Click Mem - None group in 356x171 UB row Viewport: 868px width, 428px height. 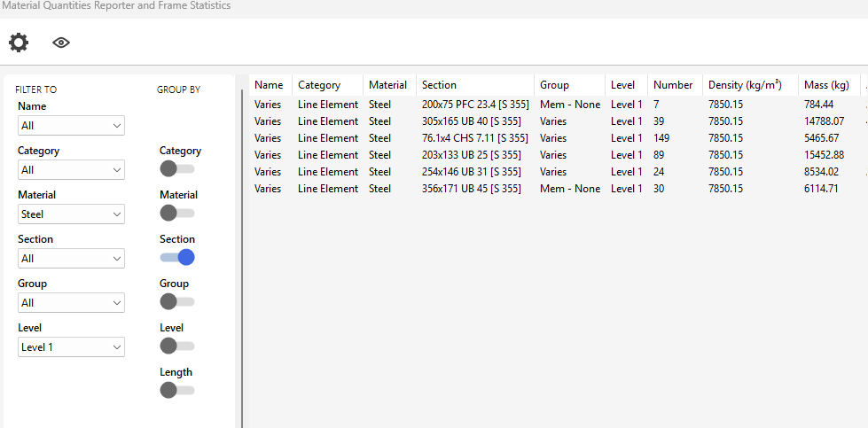pyautogui.click(x=570, y=189)
